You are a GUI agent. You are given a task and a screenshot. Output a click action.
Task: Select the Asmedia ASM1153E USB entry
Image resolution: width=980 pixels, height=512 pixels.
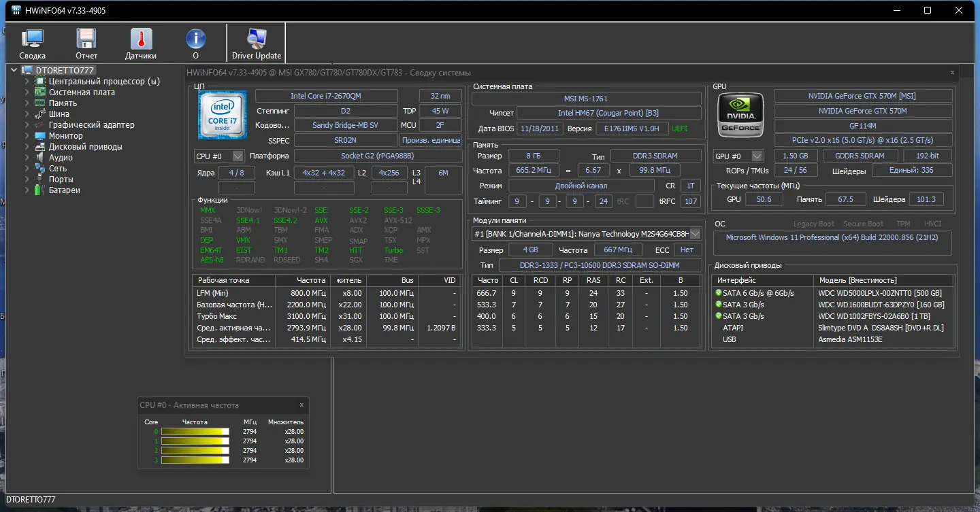(833, 339)
